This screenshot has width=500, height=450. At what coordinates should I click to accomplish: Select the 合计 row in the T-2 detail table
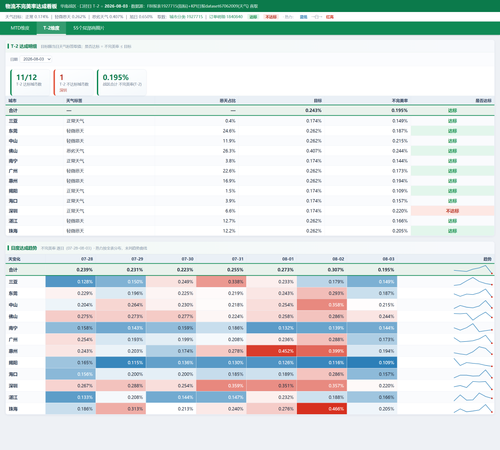point(250,110)
